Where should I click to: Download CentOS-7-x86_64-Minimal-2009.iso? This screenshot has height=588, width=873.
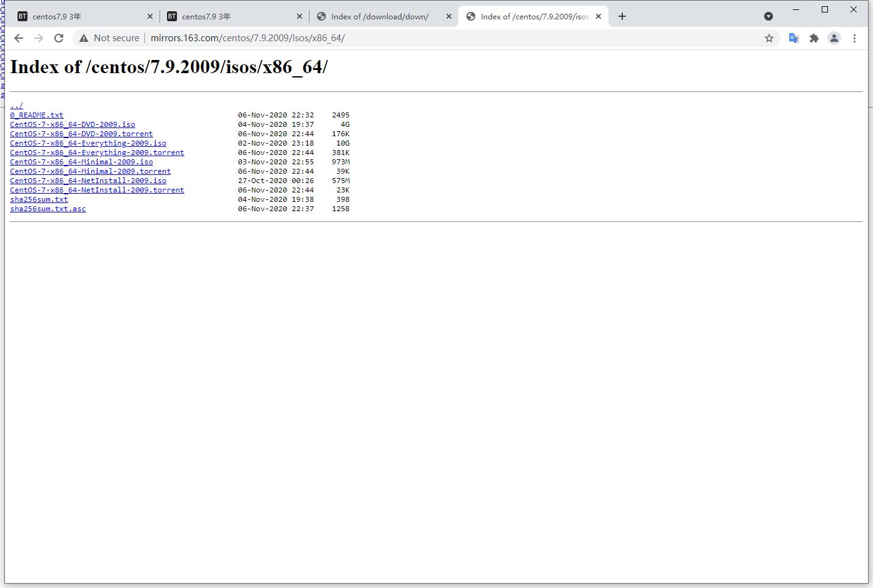81,162
